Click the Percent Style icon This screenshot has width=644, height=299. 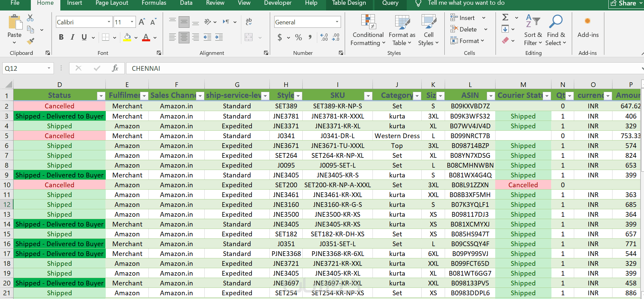click(298, 37)
